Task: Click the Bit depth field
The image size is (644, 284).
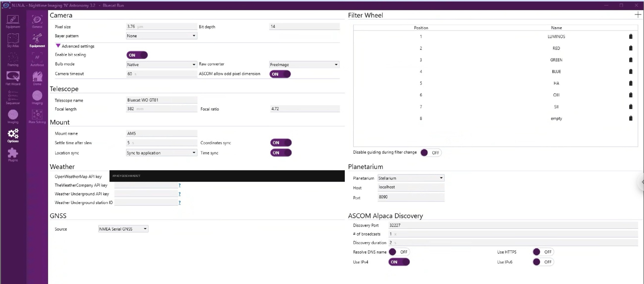Action: 304,26
